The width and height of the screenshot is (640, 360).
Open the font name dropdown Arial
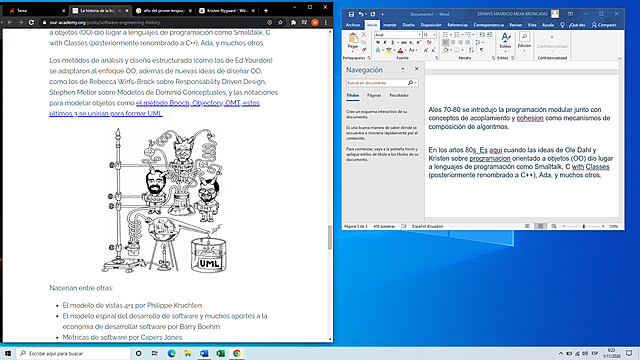[x=419, y=35]
